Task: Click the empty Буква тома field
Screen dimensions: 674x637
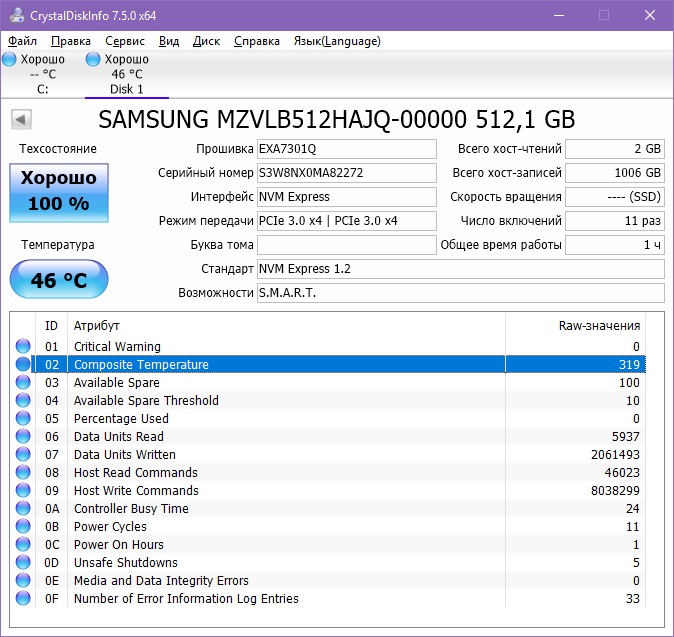Action: click(x=347, y=245)
